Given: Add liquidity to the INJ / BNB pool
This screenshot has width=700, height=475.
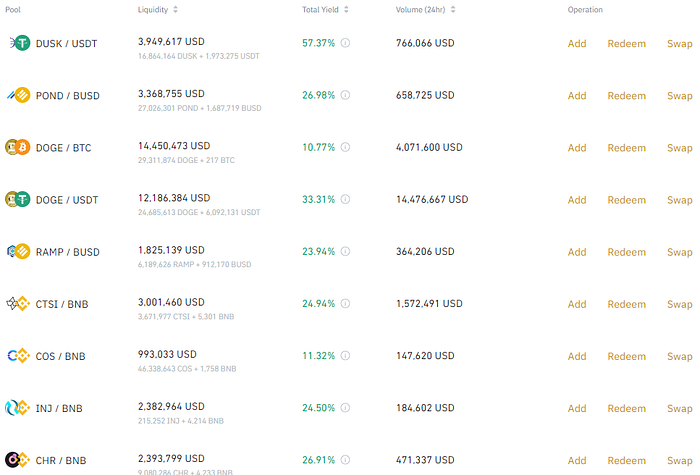Looking at the screenshot, I should click(x=577, y=408).
